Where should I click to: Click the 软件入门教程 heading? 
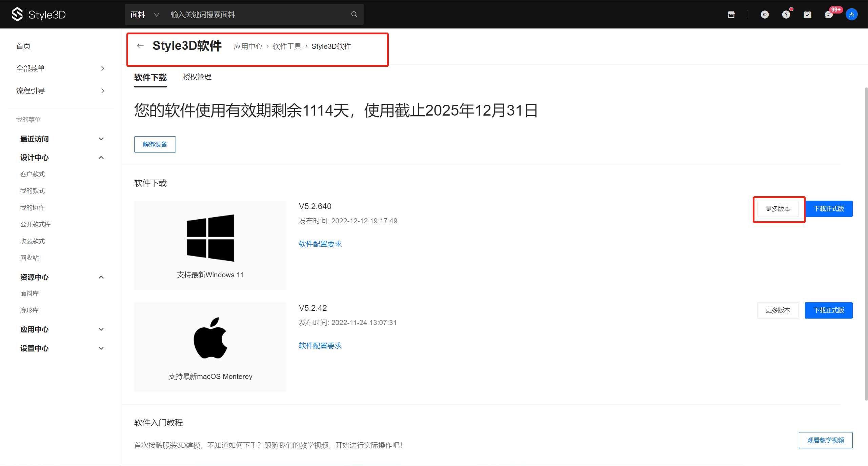(159, 423)
